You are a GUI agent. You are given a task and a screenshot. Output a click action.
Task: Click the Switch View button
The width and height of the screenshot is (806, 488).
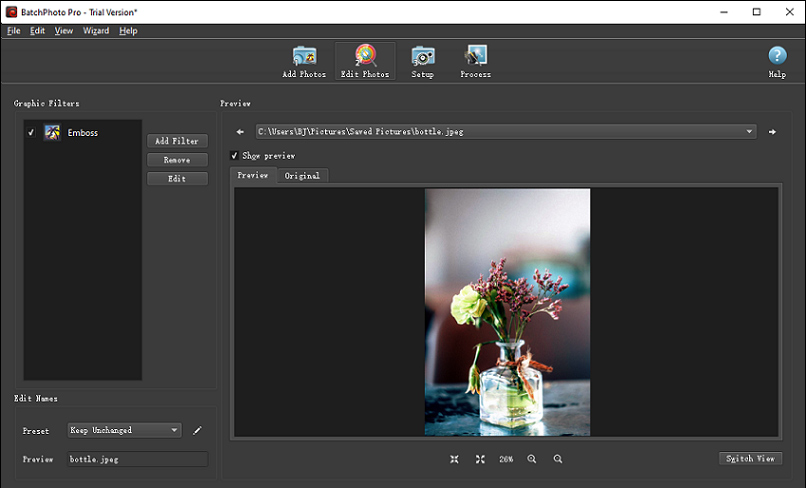(x=750, y=459)
